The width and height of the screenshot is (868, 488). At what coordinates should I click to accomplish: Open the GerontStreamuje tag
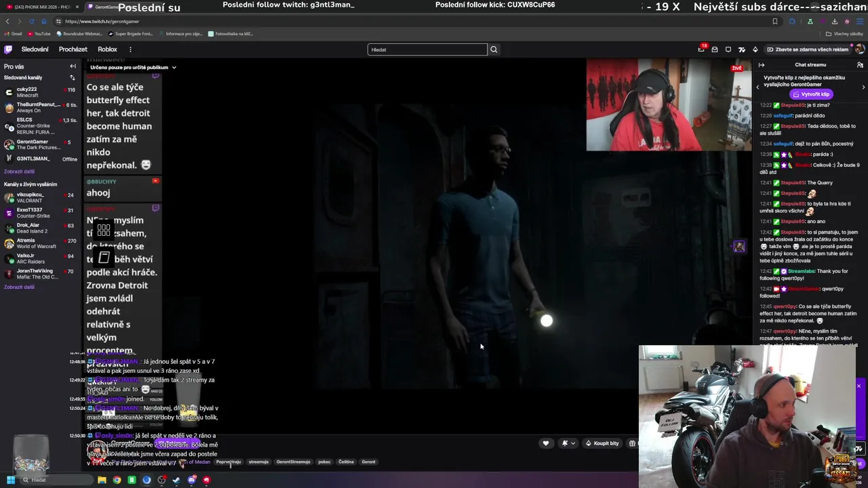coord(293,462)
